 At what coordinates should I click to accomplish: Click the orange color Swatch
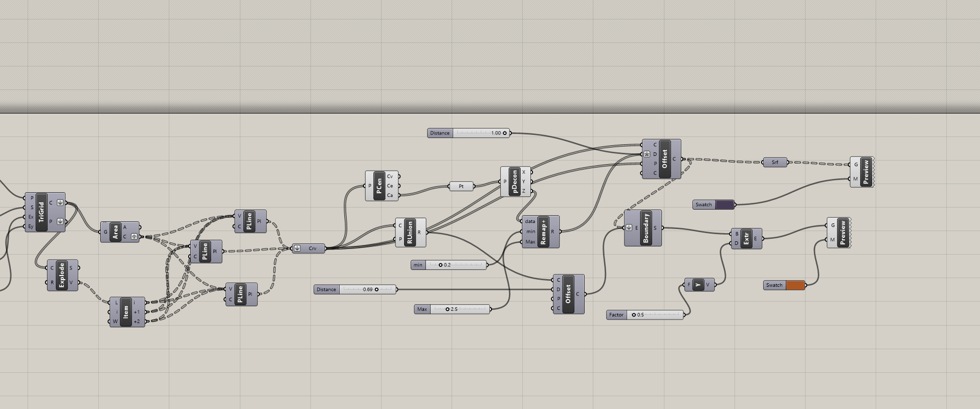pos(795,285)
